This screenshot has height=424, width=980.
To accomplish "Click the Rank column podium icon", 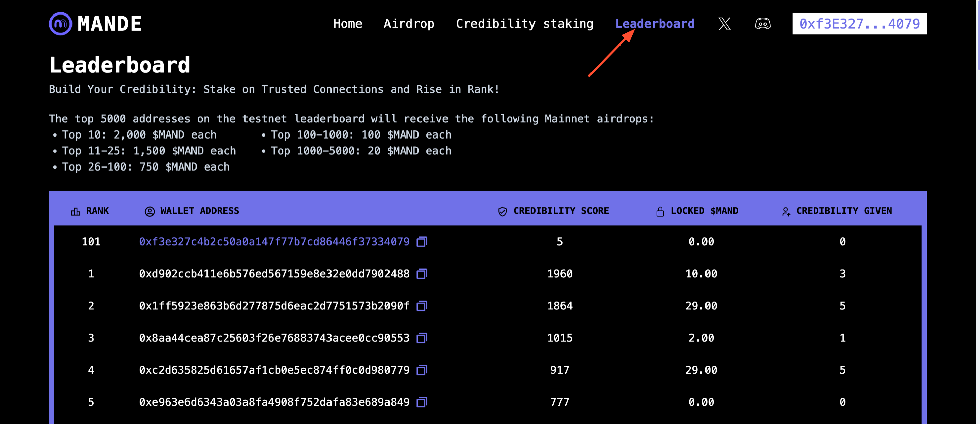I will pos(76,211).
